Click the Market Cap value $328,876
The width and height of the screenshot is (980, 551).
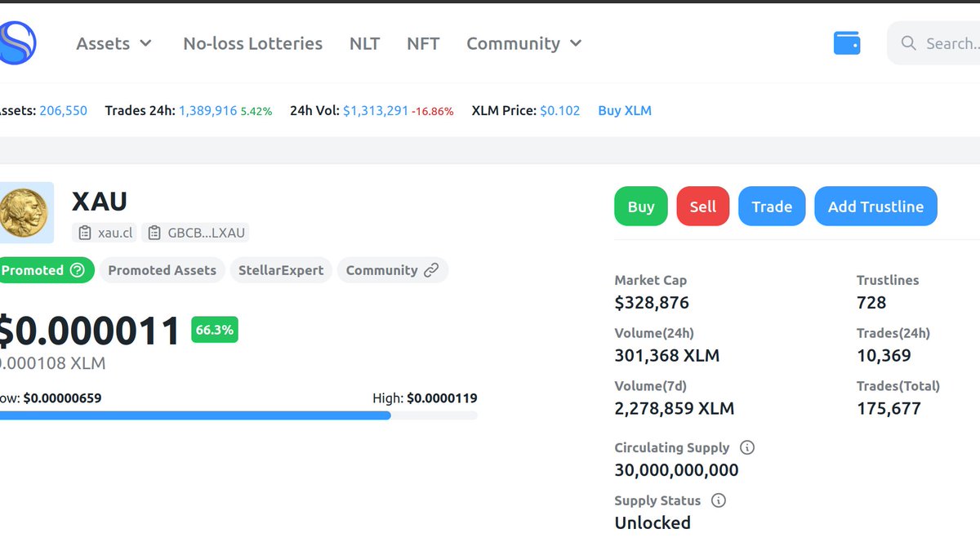[652, 303]
